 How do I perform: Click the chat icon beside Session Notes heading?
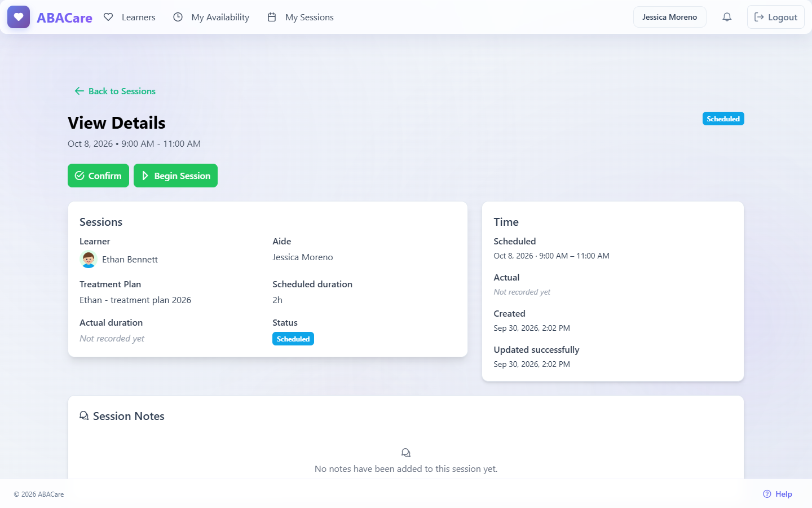coord(84,416)
